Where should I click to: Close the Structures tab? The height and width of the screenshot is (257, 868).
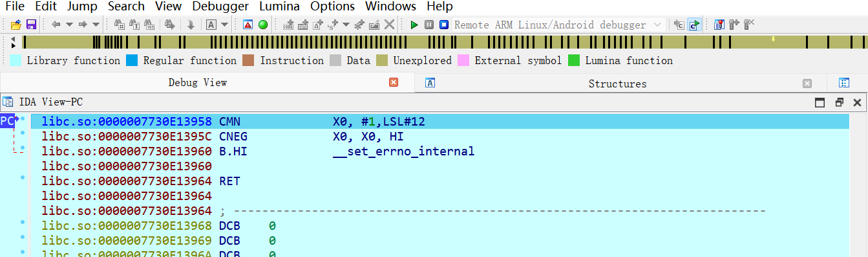(x=807, y=84)
